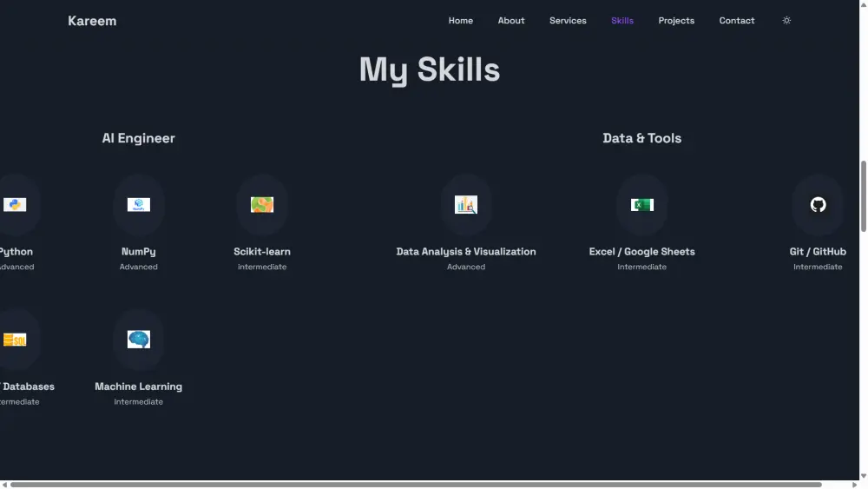This screenshot has width=868, height=489.
Task: Click the NumPy skill icon
Action: click(138, 205)
